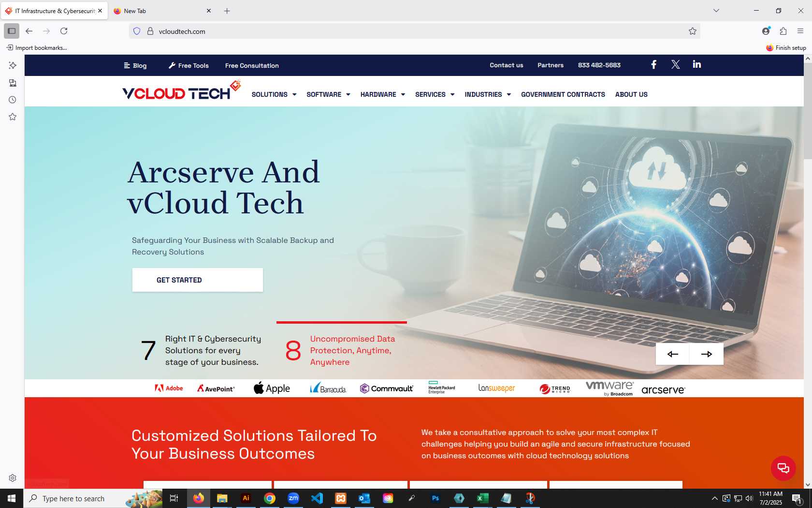Click the VMware by Broadcom logo
Image resolution: width=812 pixels, height=508 pixels.
click(x=610, y=388)
